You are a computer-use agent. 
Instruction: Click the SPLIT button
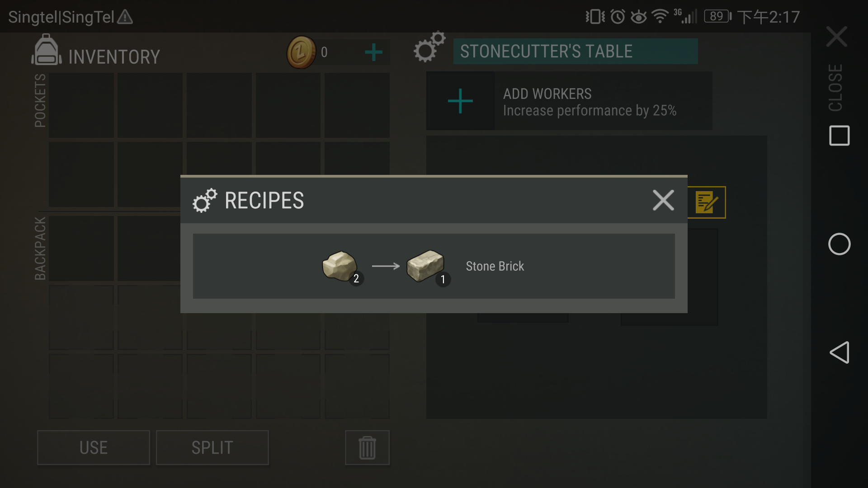pos(212,448)
